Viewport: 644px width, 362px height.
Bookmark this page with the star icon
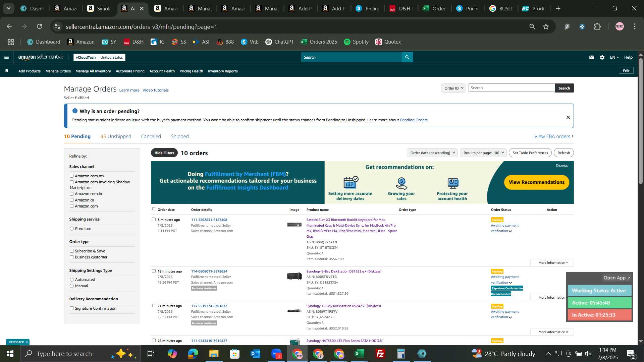coord(546,26)
